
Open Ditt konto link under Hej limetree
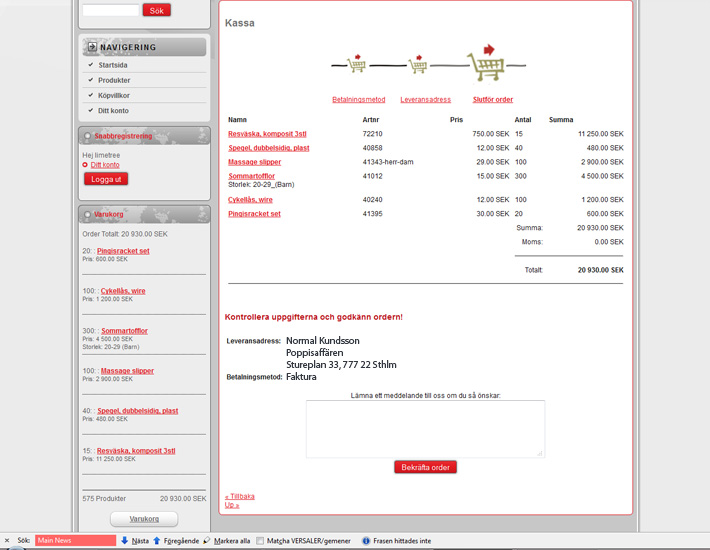pyautogui.click(x=105, y=165)
